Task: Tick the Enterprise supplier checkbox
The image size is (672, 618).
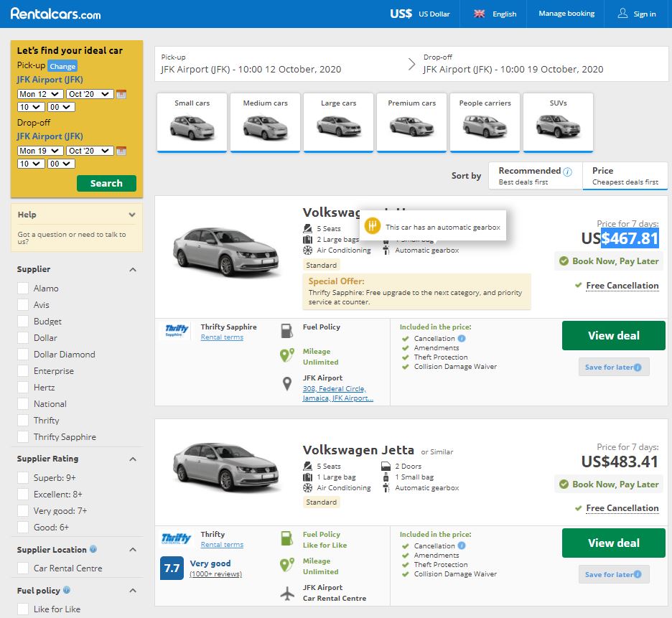Action: click(23, 370)
